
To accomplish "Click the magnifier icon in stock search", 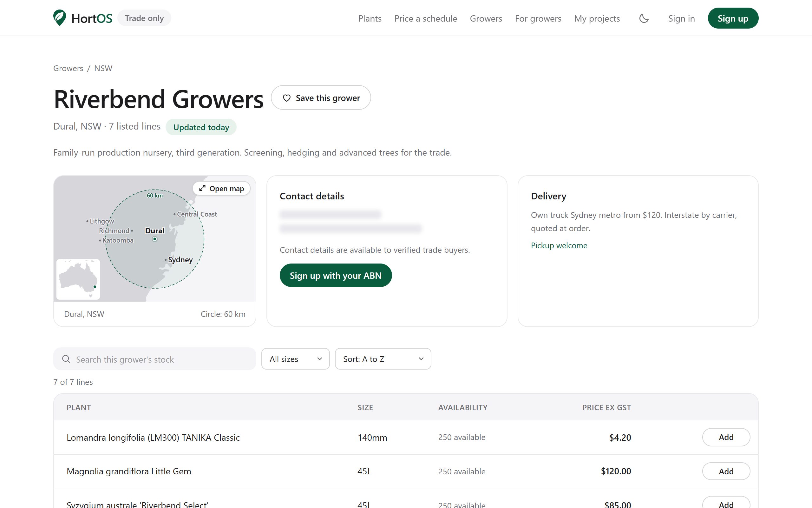I will (x=66, y=359).
